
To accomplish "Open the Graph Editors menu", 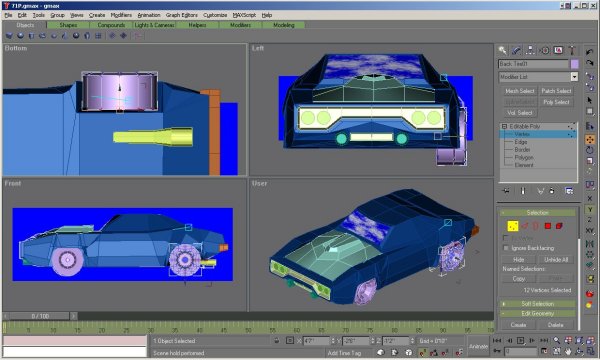I will point(182,15).
